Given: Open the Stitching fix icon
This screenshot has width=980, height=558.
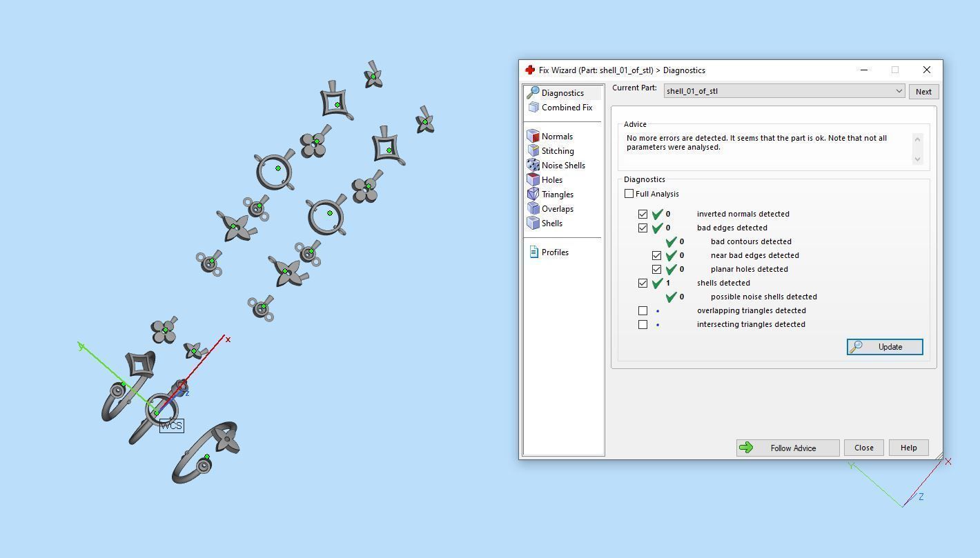Looking at the screenshot, I should coord(533,151).
